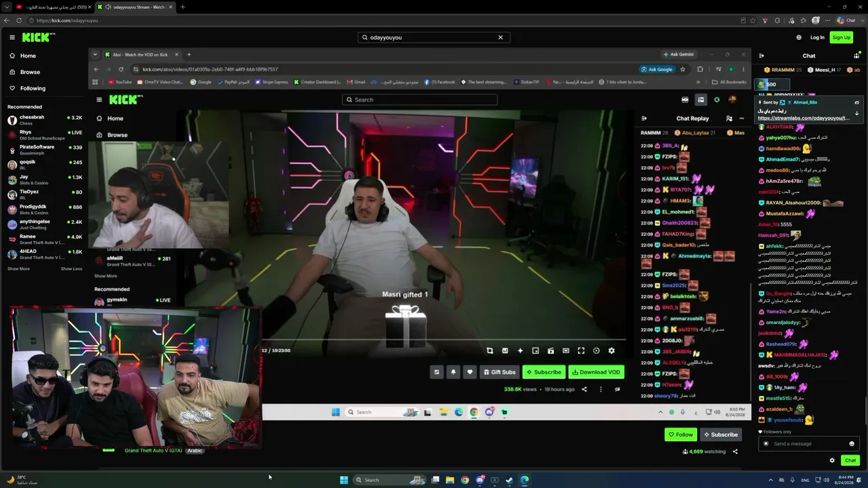
Task: Open PirateSoftware recommended channel
Action: point(45,149)
